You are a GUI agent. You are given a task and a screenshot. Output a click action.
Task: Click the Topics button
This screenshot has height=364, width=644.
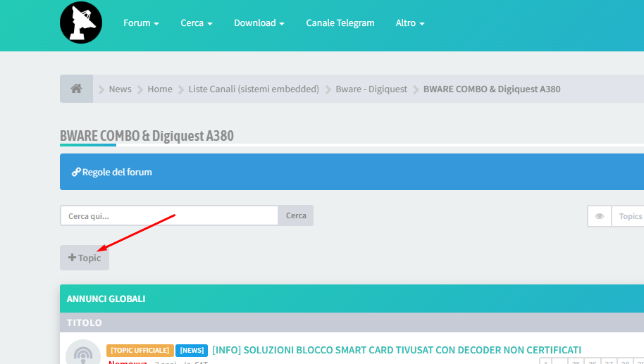pyautogui.click(x=630, y=216)
